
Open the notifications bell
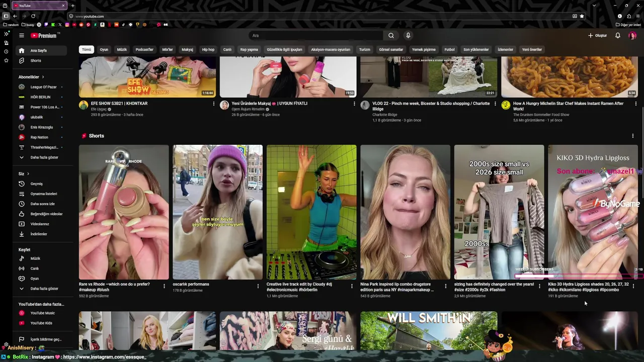pos(618,36)
